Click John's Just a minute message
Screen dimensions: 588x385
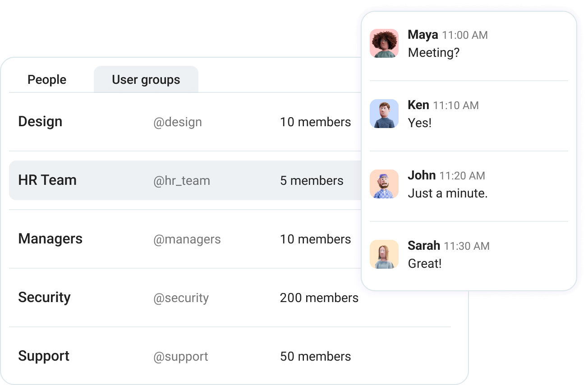[447, 193]
